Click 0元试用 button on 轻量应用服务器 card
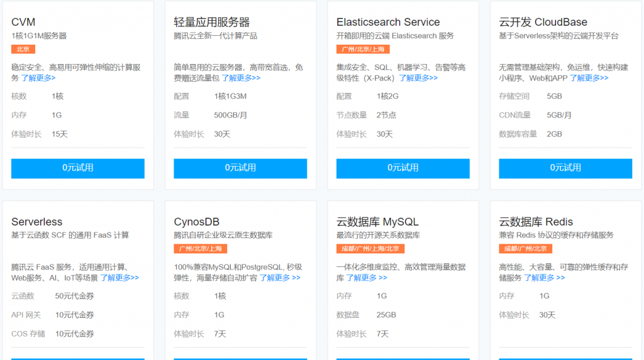This screenshot has height=360, width=644. click(x=240, y=168)
